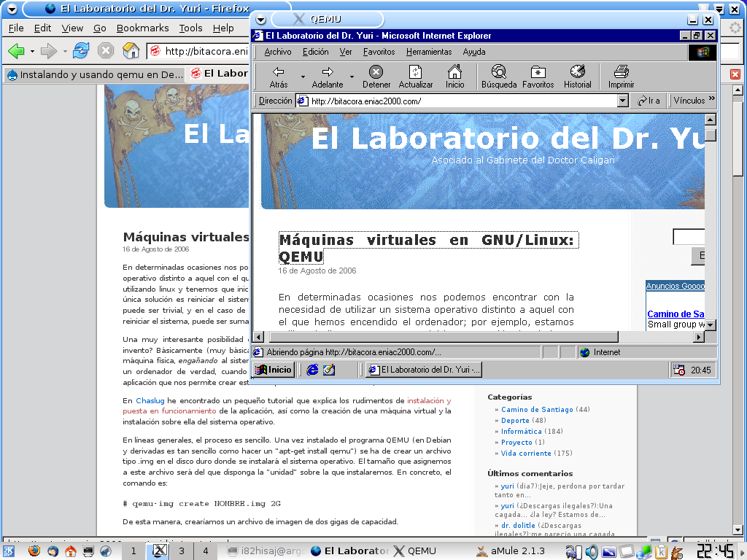747x560 pixels.
Task: Mute sound via KDE tray speaker icon
Action: pyautogui.click(x=592, y=551)
